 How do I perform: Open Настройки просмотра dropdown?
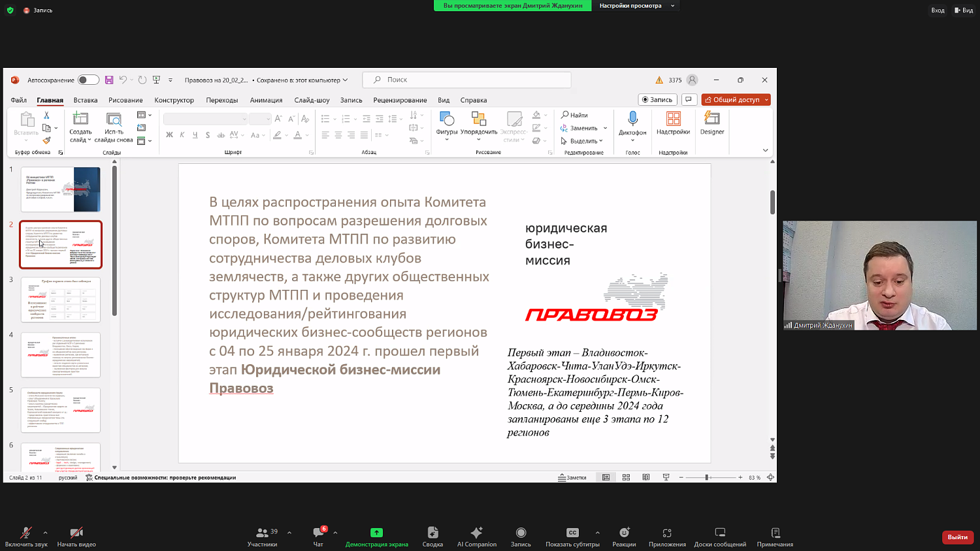(636, 5)
